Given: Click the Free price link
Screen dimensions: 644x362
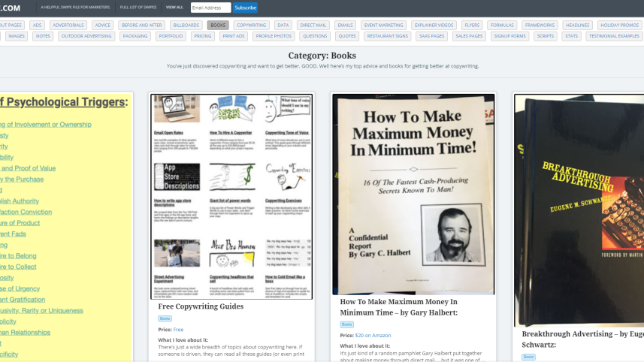Looking at the screenshot, I should 178,330.
